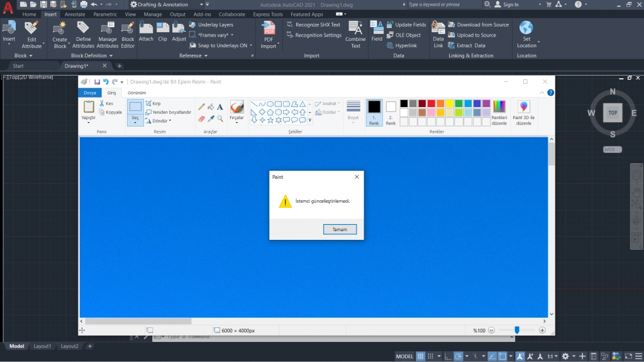The width and height of the screenshot is (644, 362).
Task: Open the Drafting & Annotation workspace dropdown
Action: [201, 4]
